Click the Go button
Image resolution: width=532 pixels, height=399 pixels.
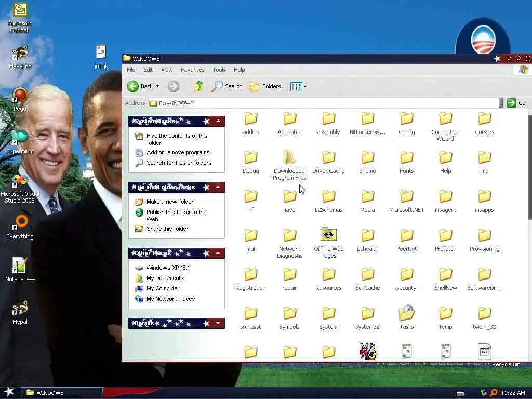(516, 103)
